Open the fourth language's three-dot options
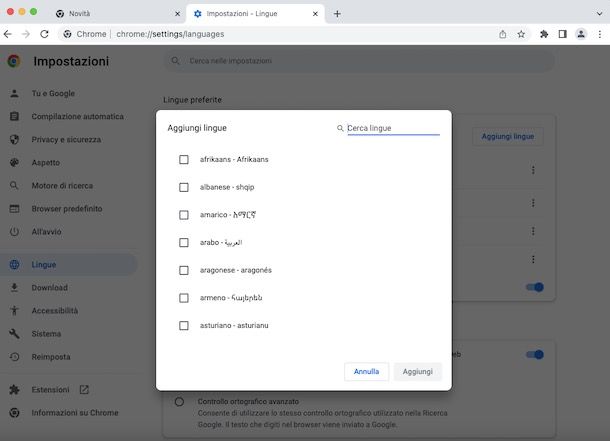The width and height of the screenshot is (610, 441). click(x=533, y=259)
